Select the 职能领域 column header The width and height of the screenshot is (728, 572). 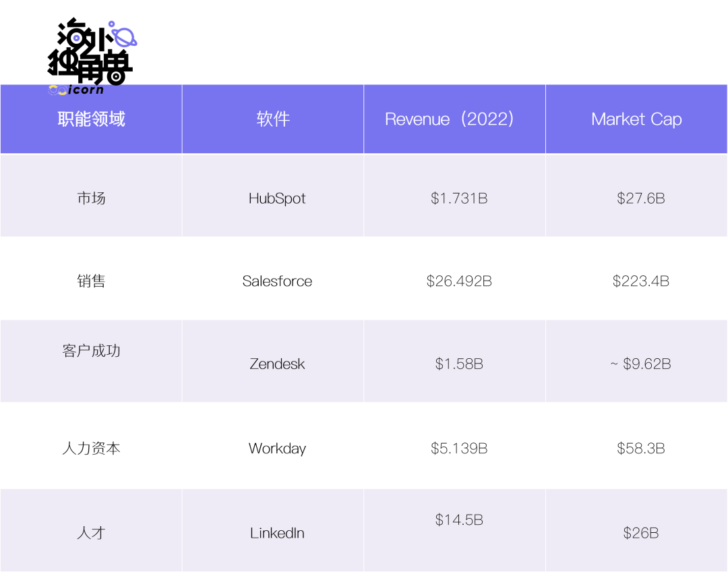[91, 119]
